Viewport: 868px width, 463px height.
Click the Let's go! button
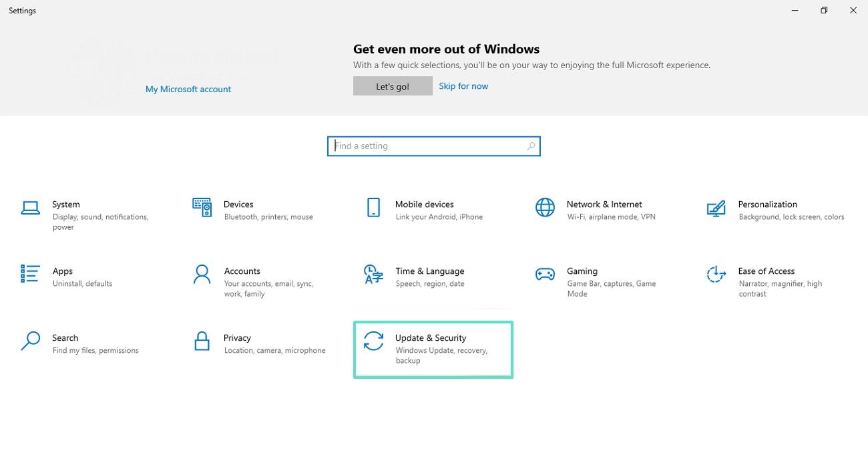coord(393,86)
